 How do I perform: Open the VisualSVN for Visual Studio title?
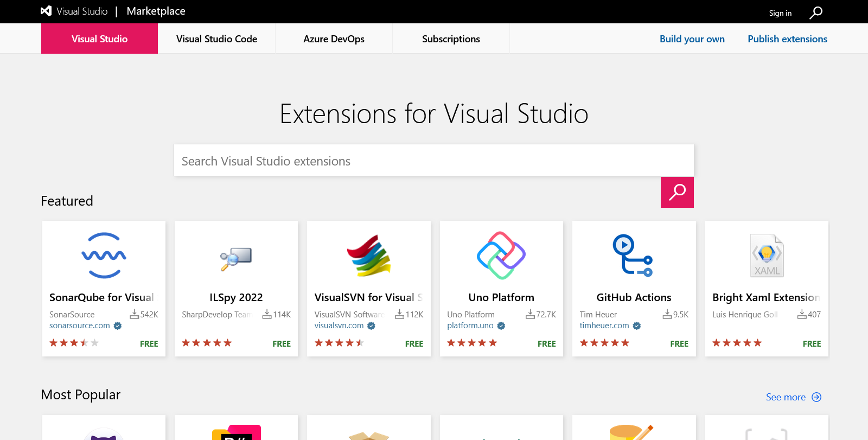click(x=368, y=297)
